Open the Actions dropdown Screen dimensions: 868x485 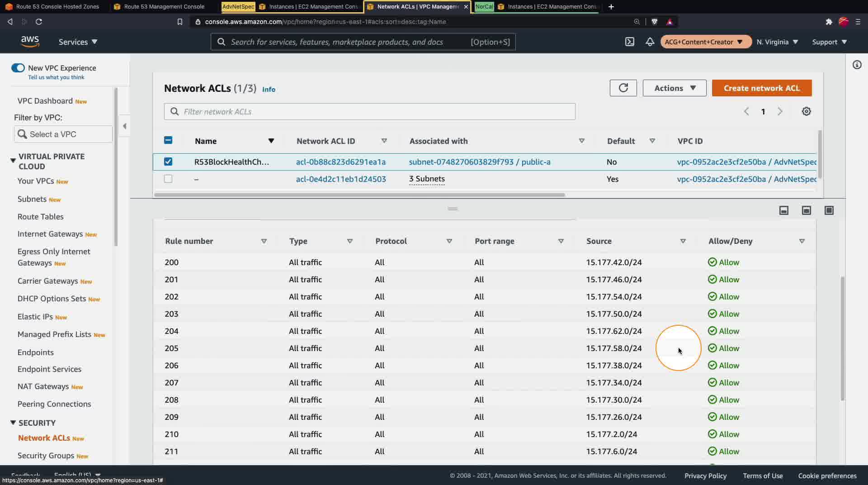674,88
